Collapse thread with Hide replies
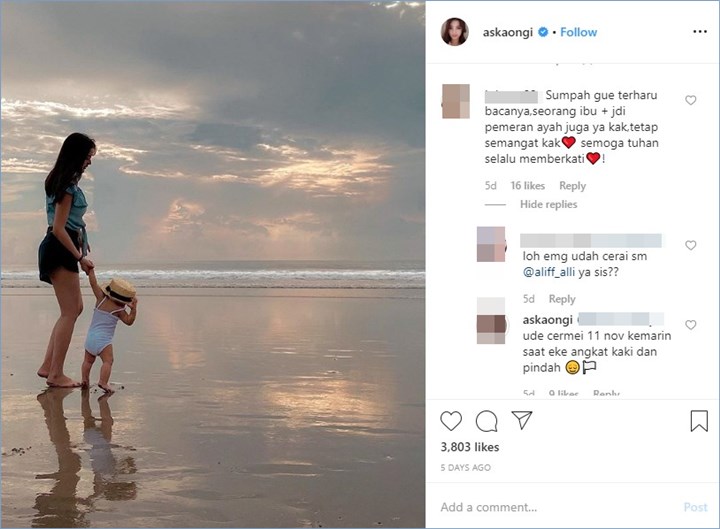This screenshot has height=529, width=720. [548, 205]
